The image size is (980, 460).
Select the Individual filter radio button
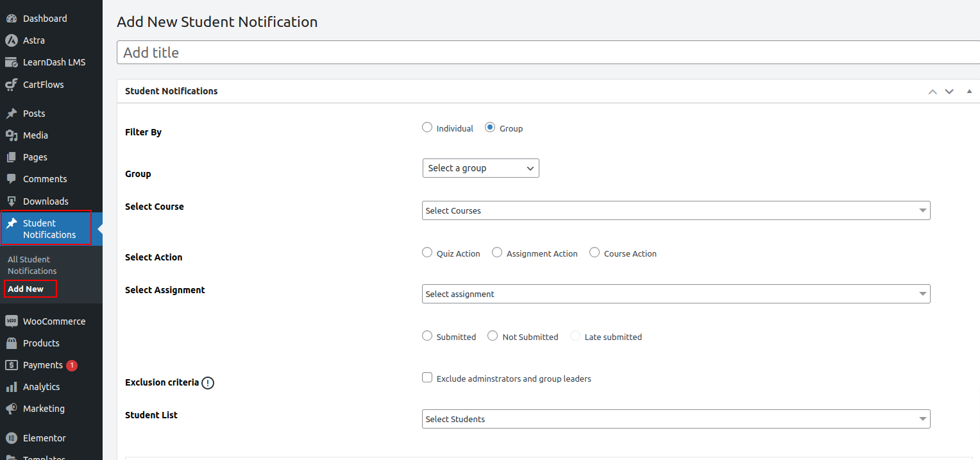click(x=427, y=128)
